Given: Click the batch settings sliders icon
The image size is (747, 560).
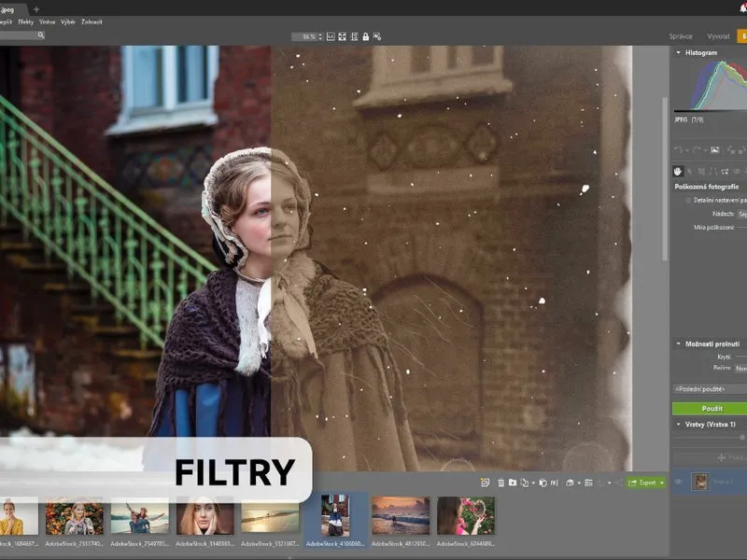Looking at the screenshot, I should [x=588, y=483].
